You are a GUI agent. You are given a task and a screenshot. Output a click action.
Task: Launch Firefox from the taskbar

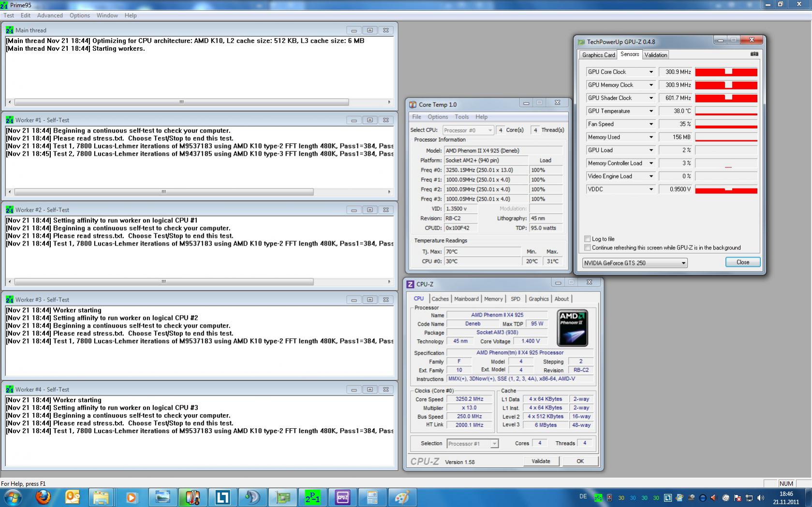pyautogui.click(x=44, y=497)
